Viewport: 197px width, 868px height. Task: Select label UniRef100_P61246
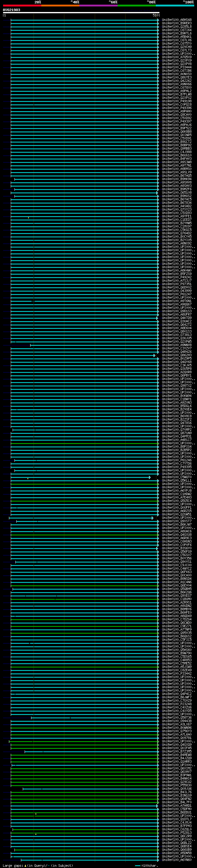coord(177,460)
